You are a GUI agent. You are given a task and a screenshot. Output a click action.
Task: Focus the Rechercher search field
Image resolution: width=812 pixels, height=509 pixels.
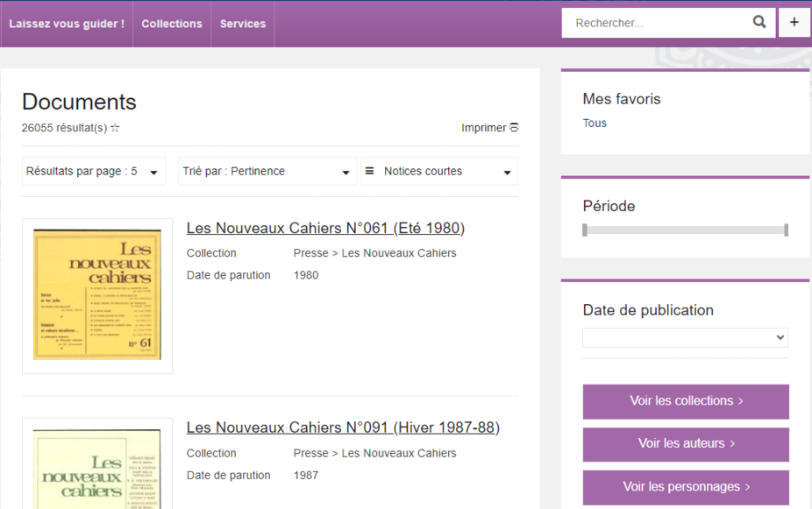tap(658, 23)
